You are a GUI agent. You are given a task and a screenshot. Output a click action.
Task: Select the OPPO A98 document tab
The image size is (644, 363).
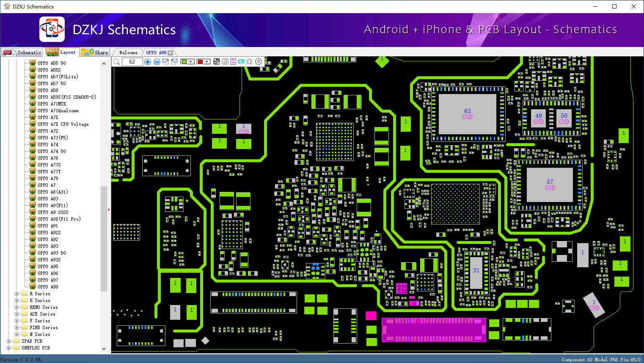pyautogui.click(x=156, y=53)
